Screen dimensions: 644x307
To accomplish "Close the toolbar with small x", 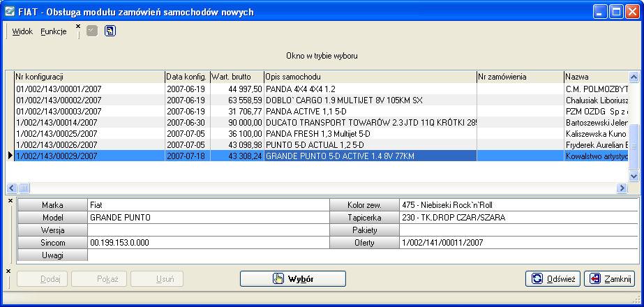I will pos(78,26).
